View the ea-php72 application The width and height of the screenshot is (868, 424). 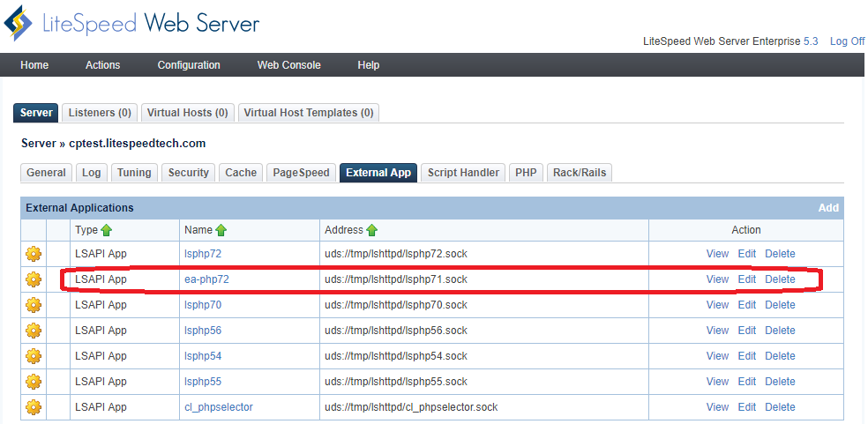tap(717, 279)
